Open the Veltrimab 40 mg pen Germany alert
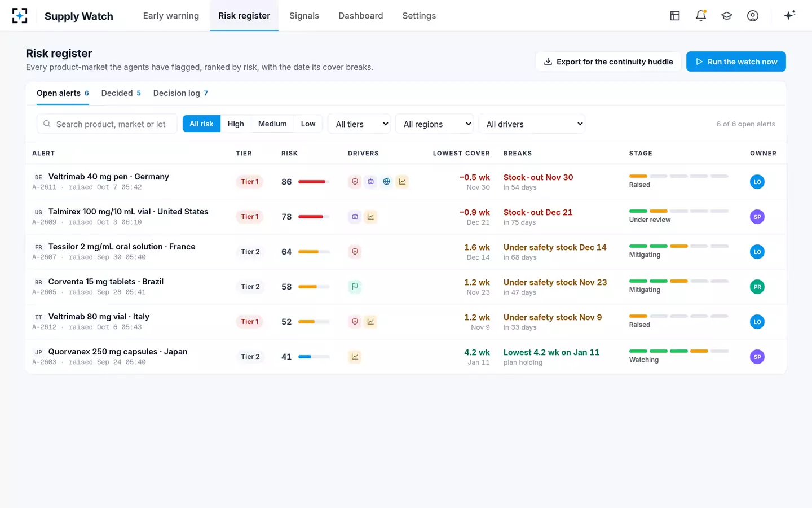The height and width of the screenshot is (508, 812). pyautogui.click(x=406, y=182)
